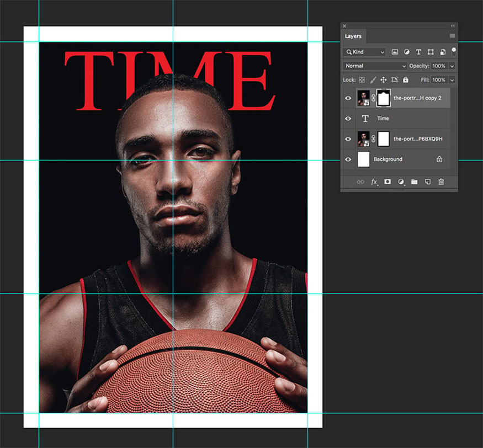Screen dimensions: 483x448
Task: Create a new layer icon
Action: click(428, 182)
